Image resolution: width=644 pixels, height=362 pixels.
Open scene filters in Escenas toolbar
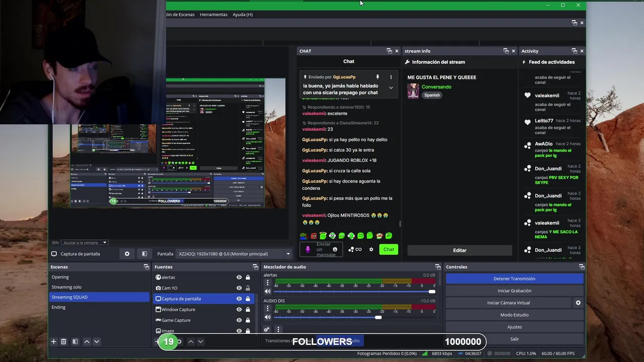[75, 341]
